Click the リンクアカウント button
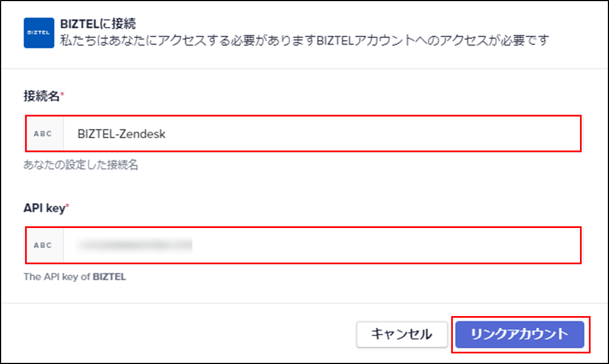The width and height of the screenshot is (609, 364). [520, 334]
